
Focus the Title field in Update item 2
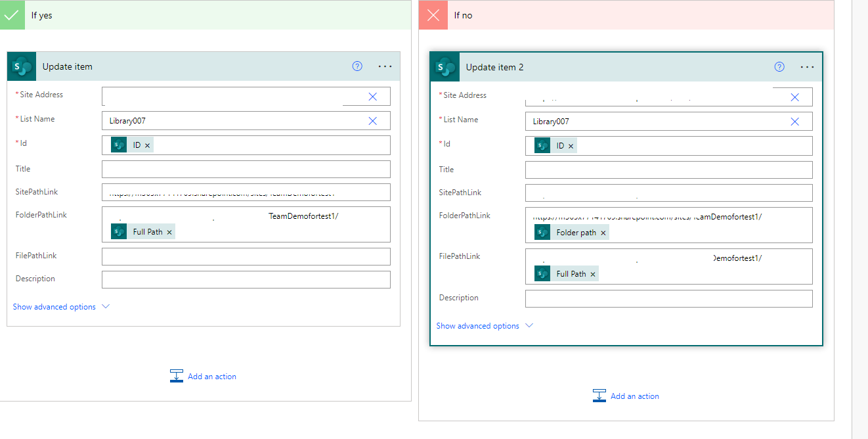(669, 170)
